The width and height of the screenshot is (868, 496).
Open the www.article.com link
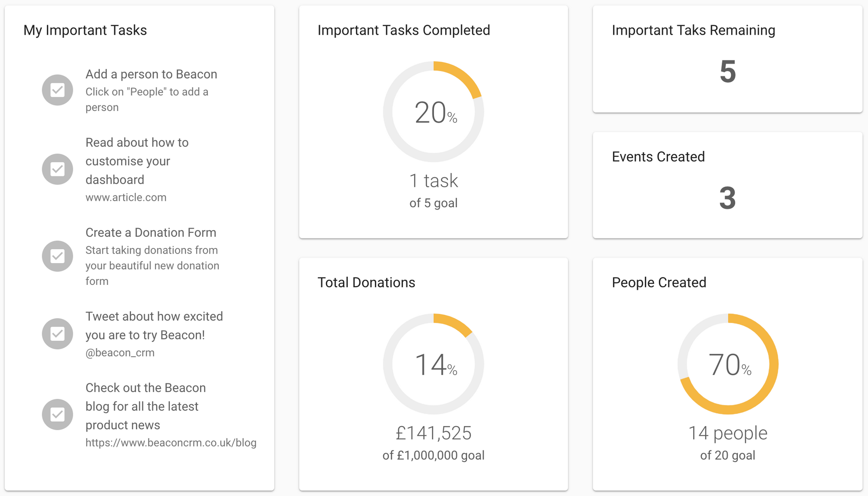tap(126, 197)
